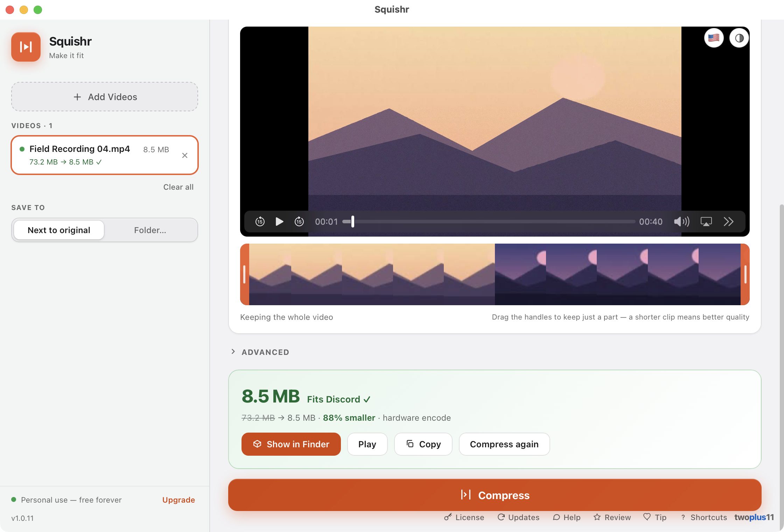Click Clear all link
The width and height of the screenshot is (784, 532).
(178, 187)
